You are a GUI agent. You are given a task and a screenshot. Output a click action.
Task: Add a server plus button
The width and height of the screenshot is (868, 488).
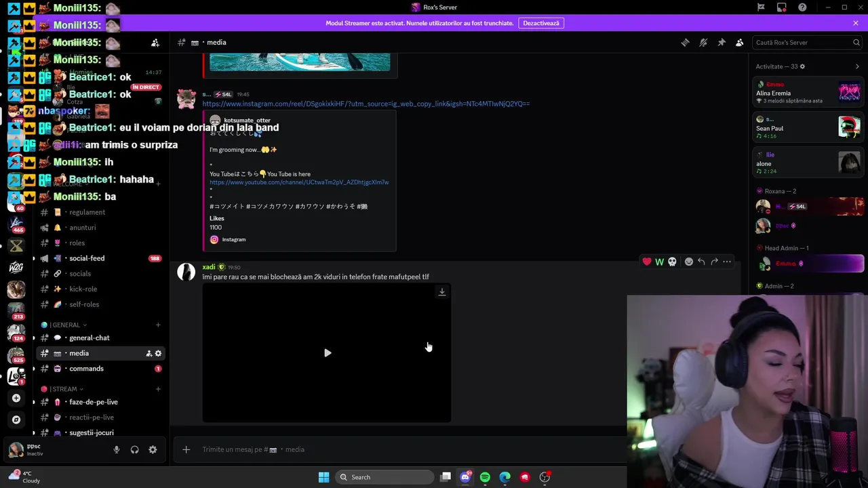pos(16,399)
